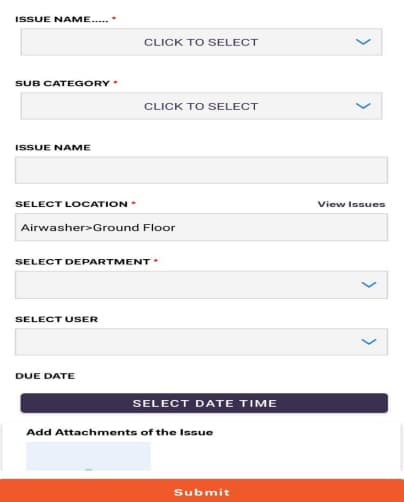Expand the Select User dropdown field
The image size is (404, 502).
(x=201, y=342)
